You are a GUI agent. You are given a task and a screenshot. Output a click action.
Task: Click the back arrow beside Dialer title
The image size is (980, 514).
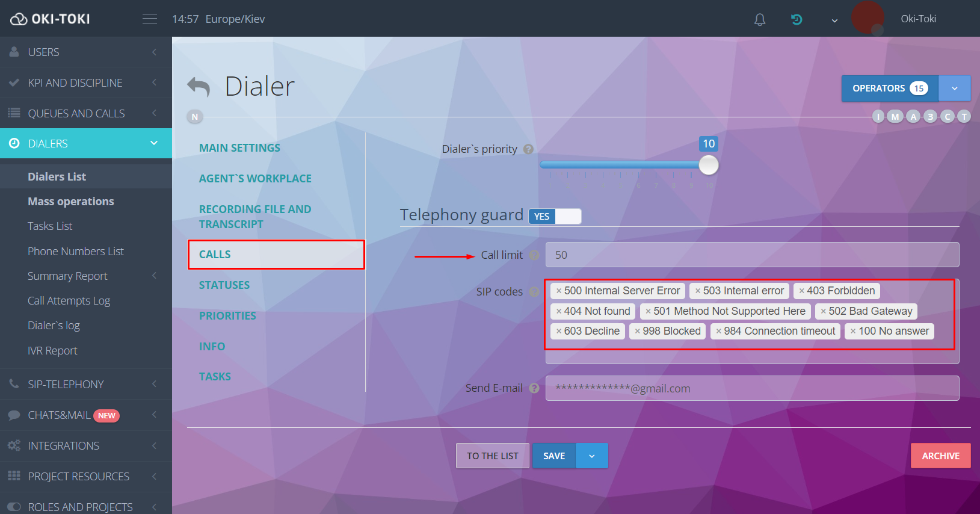point(199,87)
